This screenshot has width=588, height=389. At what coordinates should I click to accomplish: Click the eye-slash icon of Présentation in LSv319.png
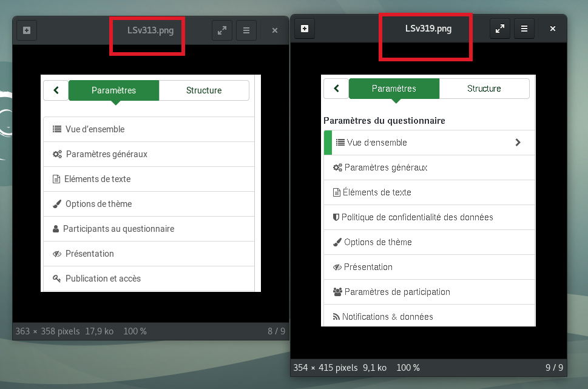(337, 267)
